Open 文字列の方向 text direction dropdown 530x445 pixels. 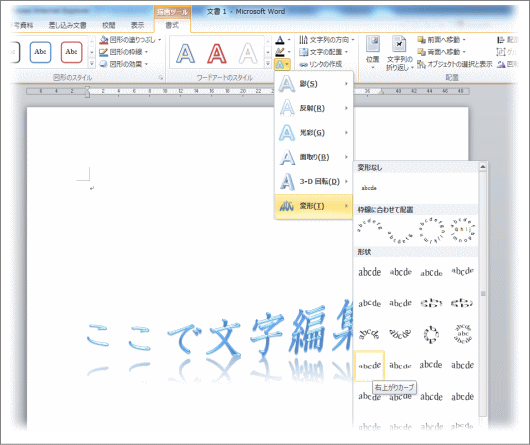(x=327, y=40)
